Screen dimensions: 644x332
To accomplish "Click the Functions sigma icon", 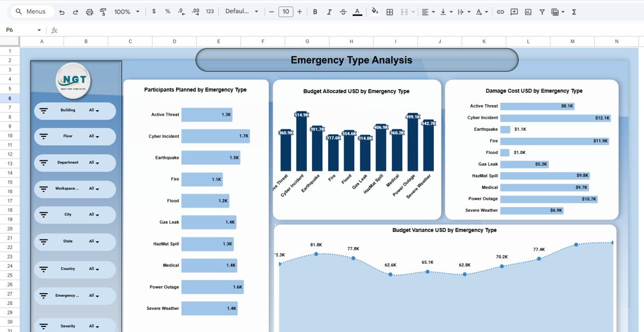I will 574,12.
